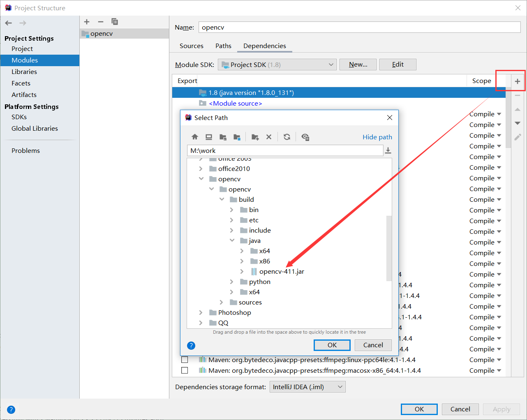Cancel the Select Path dialog

tap(373, 345)
